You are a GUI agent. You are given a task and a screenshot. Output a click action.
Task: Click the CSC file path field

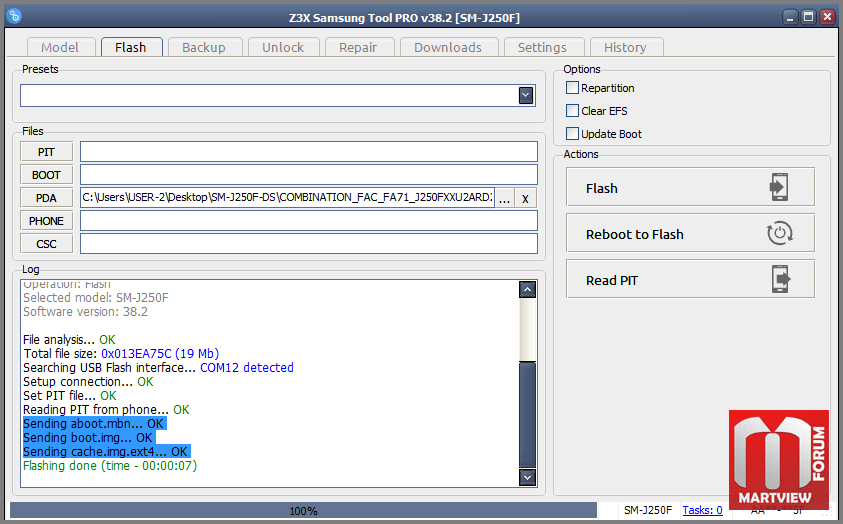[x=309, y=243]
